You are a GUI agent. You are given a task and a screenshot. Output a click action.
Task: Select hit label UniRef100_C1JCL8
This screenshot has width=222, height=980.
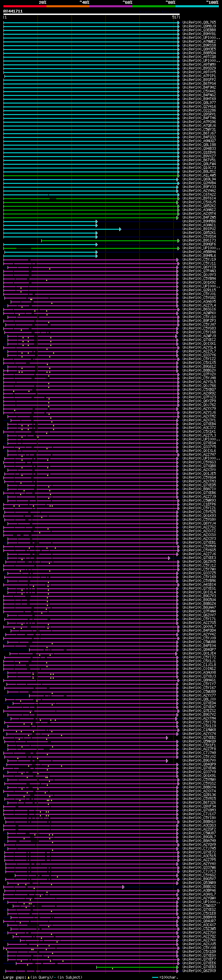point(199,665)
